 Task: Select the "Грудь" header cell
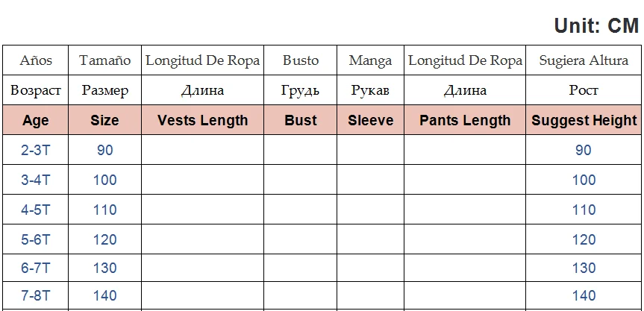tap(301, 91)
